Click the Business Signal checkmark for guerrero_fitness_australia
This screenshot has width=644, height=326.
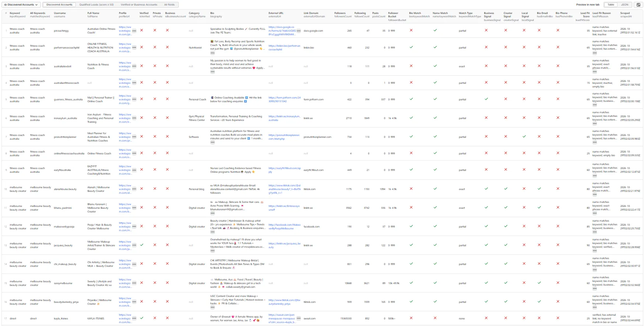pos(486,99)
